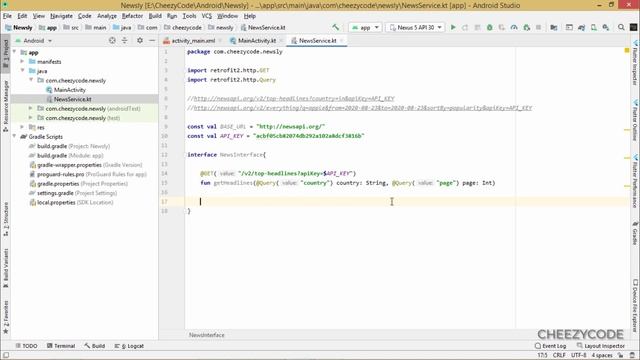This screenshot has width=640, height=360.
Task: Toggle the Resource Manager side panel
Action: (5, 106)
